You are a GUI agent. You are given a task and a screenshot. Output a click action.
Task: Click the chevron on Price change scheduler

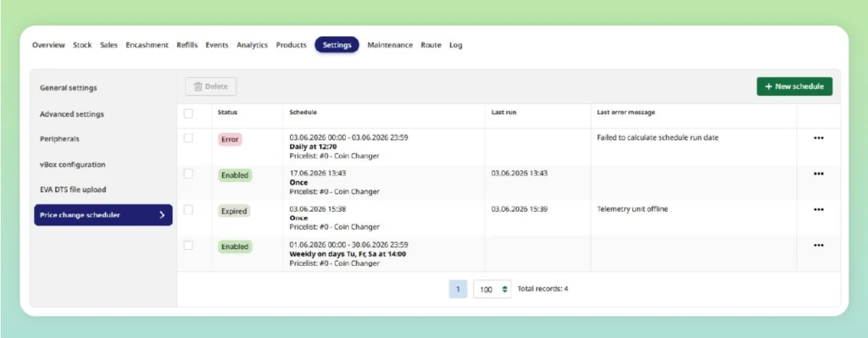click(x=162, y=215)
